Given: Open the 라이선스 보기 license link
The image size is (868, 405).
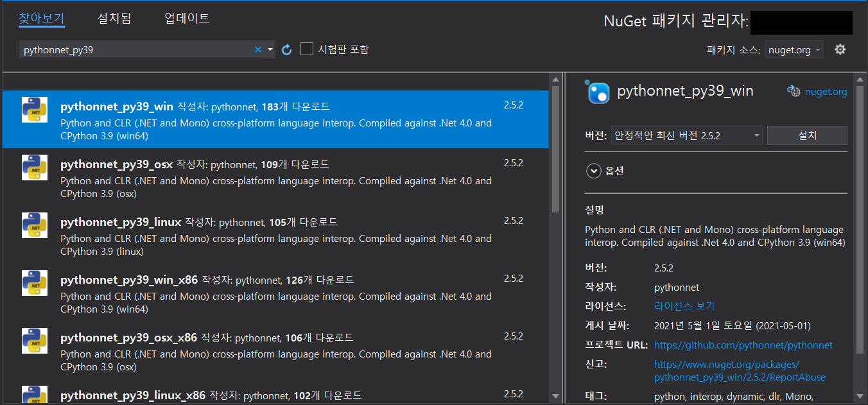Looking at the screenshot, I should 684,306.
